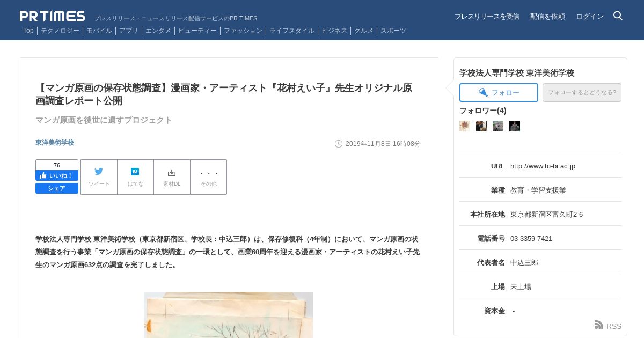Share via Hatena bookmark button
This screenshot has height=338, width=644.
point(135,177)
